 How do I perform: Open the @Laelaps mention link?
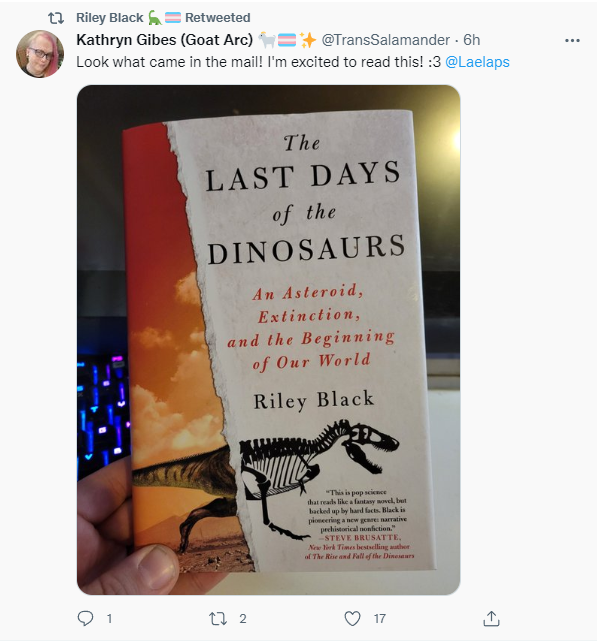(x=477, y=62)
